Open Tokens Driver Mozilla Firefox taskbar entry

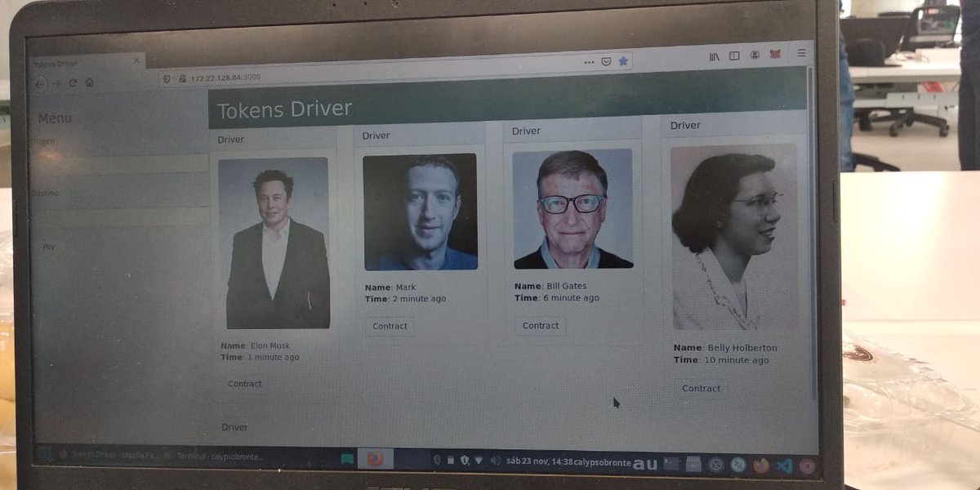[109, 456]
